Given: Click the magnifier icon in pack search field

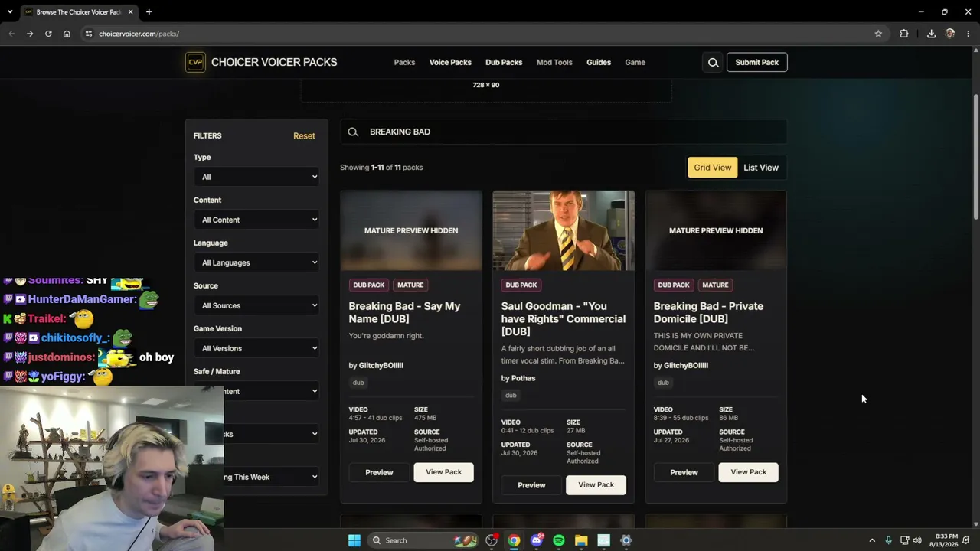Looking at the screenshot, I should 353,132.
